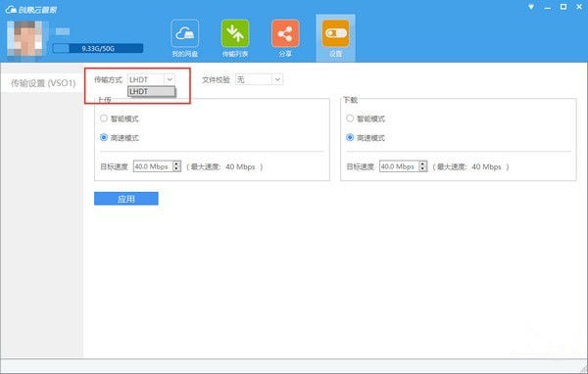Click the download 最大速度: 40 Mbps text

470,166
